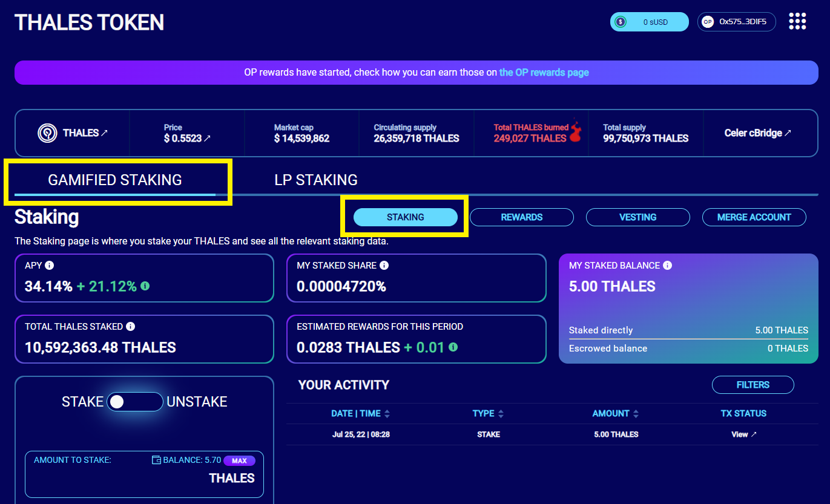The height and width of the screenshot is (504, 830).
Task: Click total supply 99,750,973 THALES value
Action: (646, 139)
